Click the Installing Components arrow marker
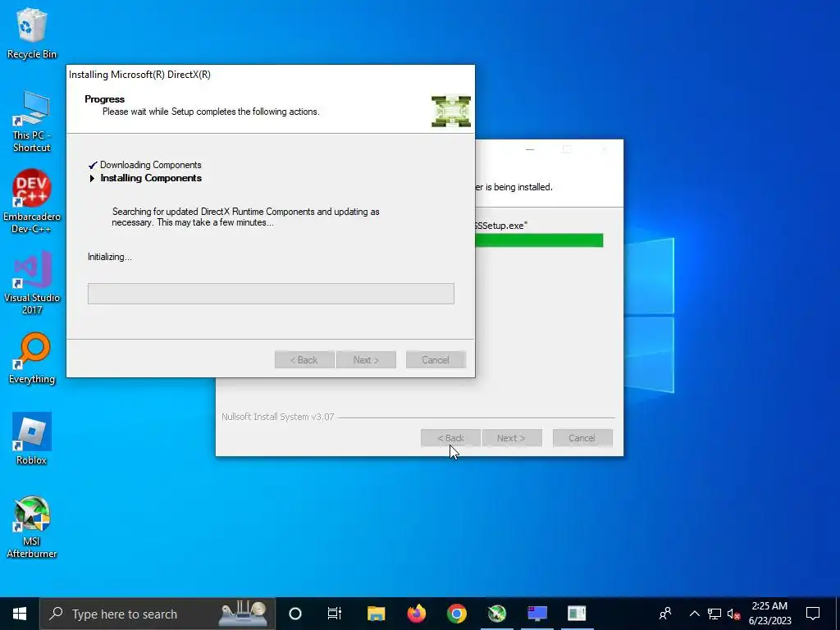 point(92,178)
